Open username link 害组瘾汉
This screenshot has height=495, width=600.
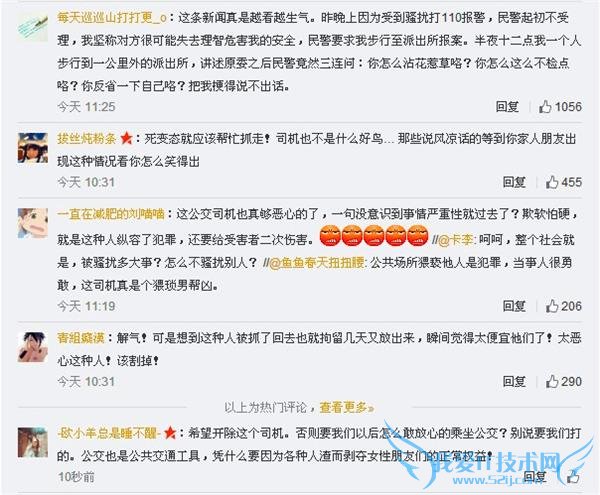tap(81, 338)
